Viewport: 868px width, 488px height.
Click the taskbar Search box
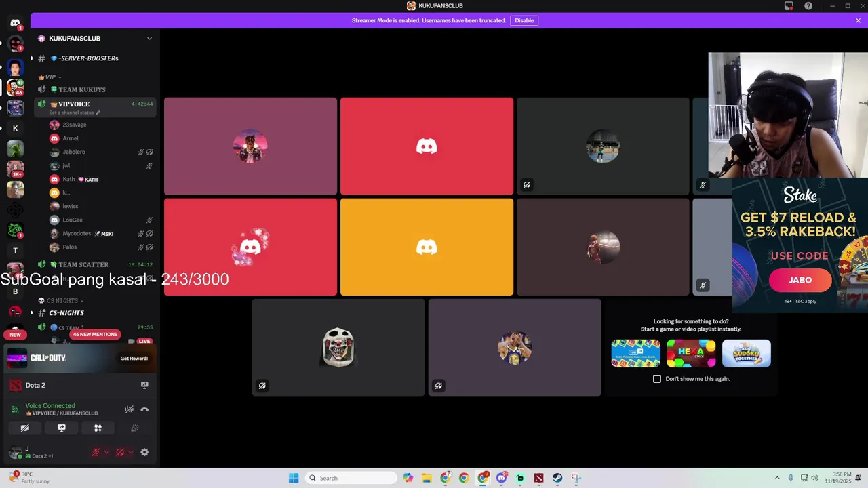click(351, 478)
